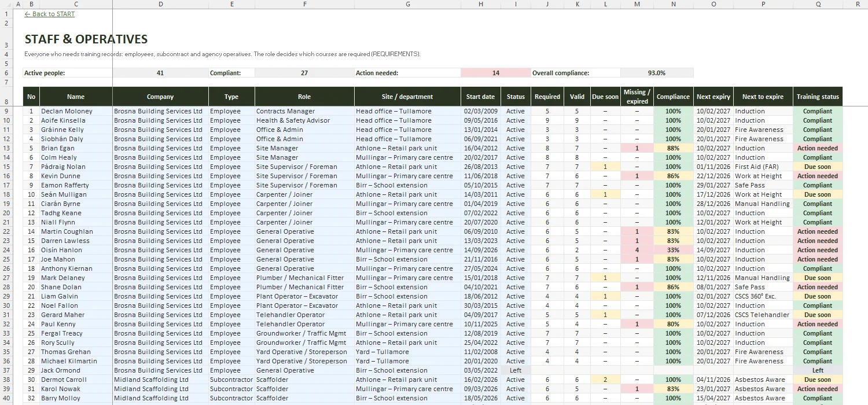
Task: Click First Aid (FAR) next to expire
Action: (763, 167)
